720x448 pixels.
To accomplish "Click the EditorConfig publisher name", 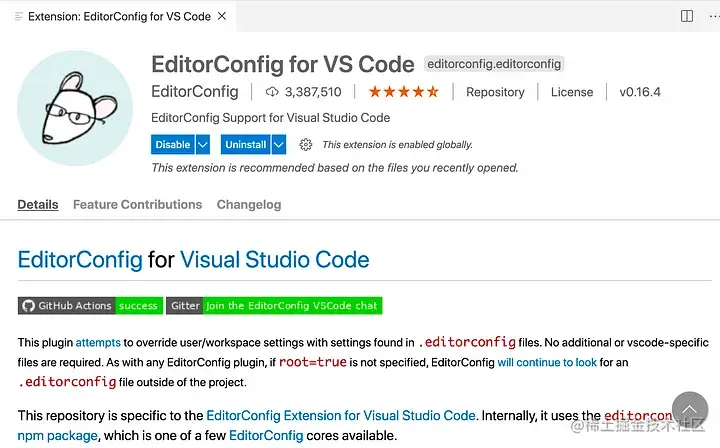I will click(195, 92).
